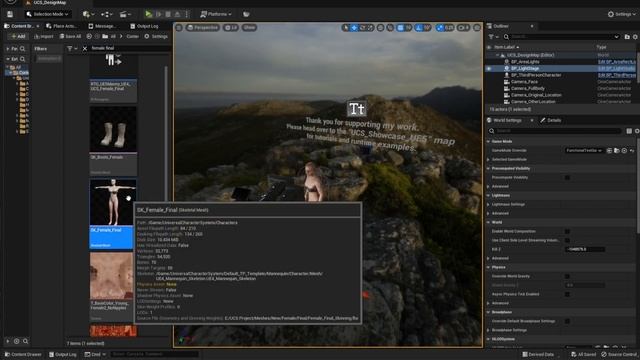Image resolution: width=640 pixels, height=360 pixels.
Task: Collapse UCS_DesignMap tree in Outliner
Action: pos(498,55)
